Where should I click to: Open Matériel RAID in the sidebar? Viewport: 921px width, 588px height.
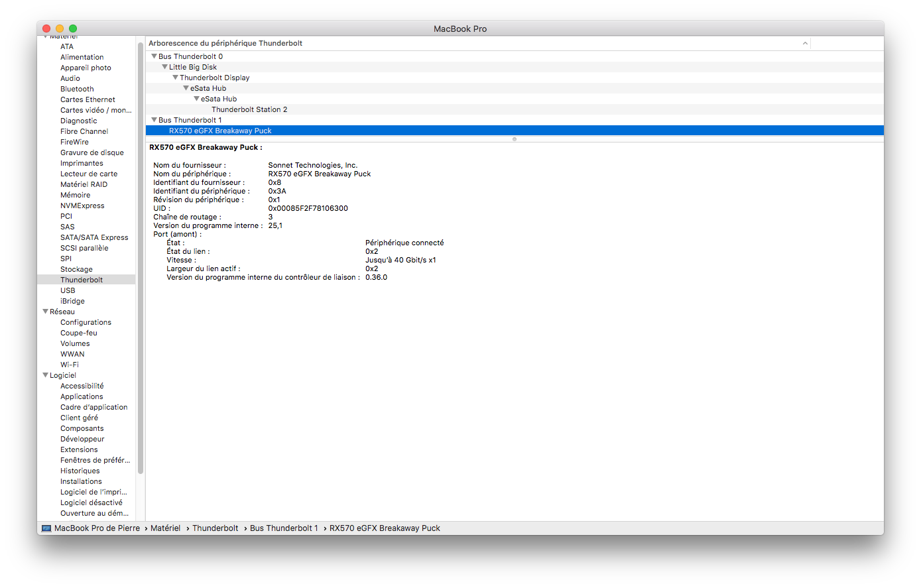click(84, 184)
